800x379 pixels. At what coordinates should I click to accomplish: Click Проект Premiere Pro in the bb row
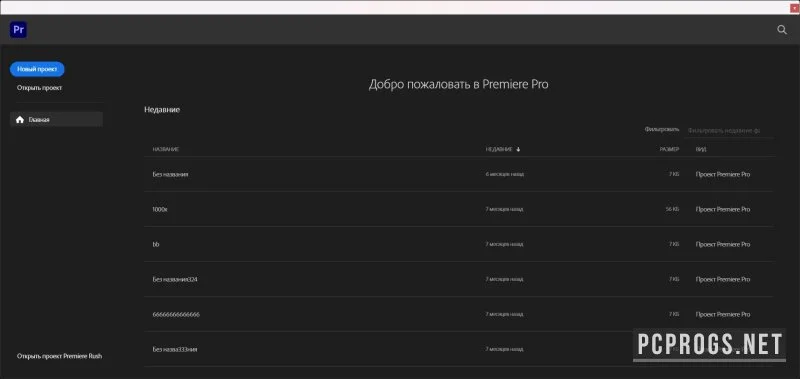722,244
